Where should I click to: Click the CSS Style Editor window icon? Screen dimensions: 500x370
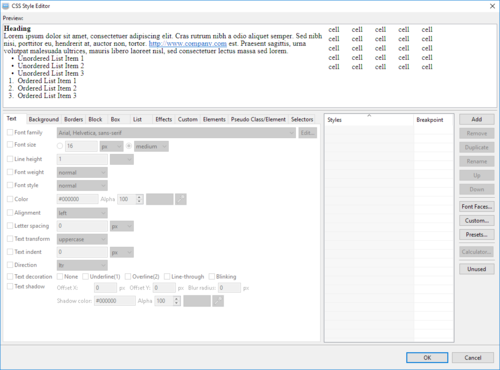pyautogui.click(x=5, y=6)
